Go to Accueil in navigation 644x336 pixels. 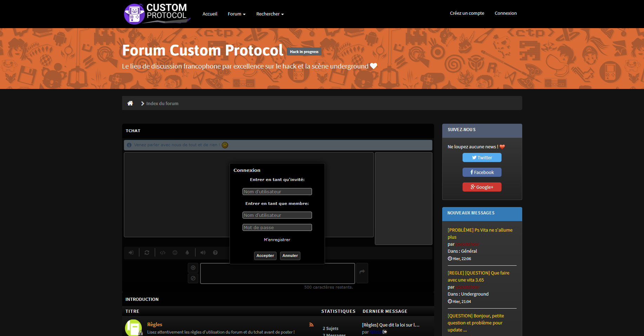pyautogui.click(x=210, y=14)
